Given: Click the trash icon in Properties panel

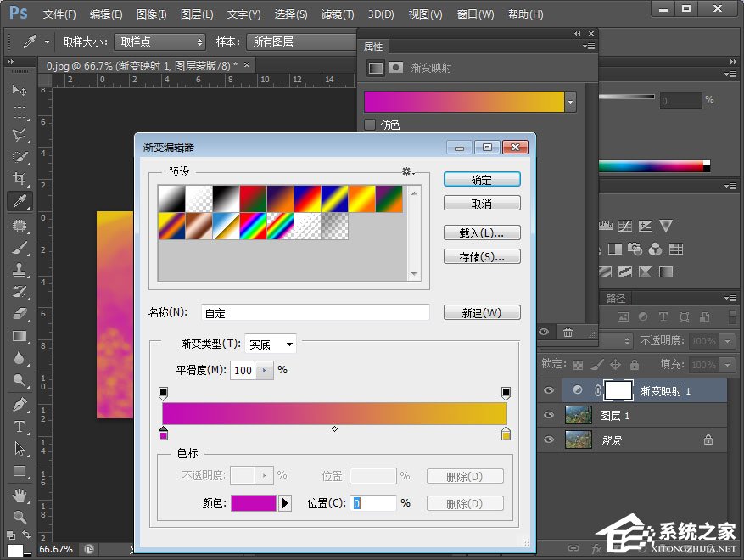Looking at the screenshot, I should coord(568,333).
